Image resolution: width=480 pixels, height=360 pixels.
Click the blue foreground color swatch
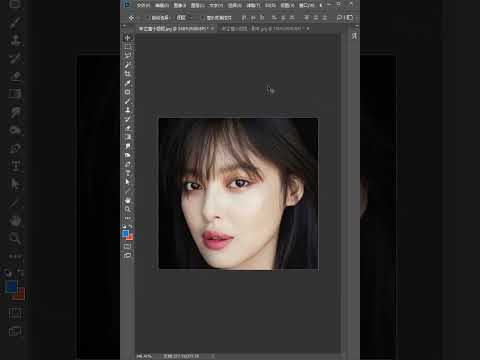[x=126, y=233]
